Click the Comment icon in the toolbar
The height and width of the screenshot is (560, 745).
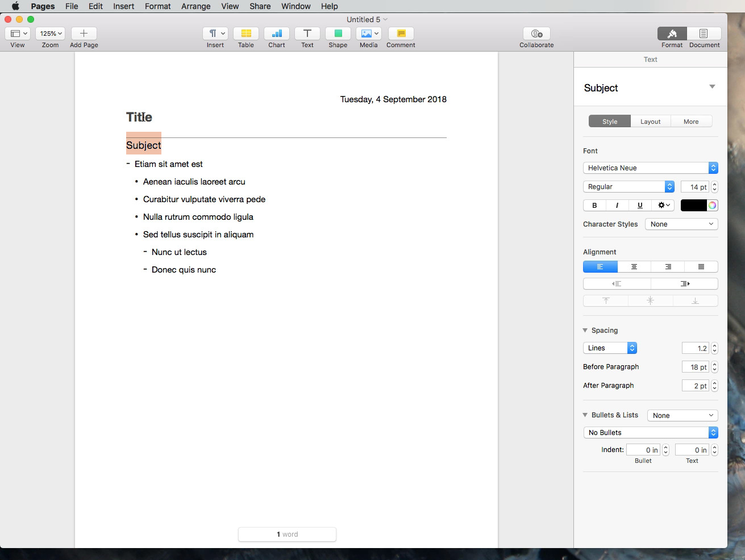pos(401,34)
